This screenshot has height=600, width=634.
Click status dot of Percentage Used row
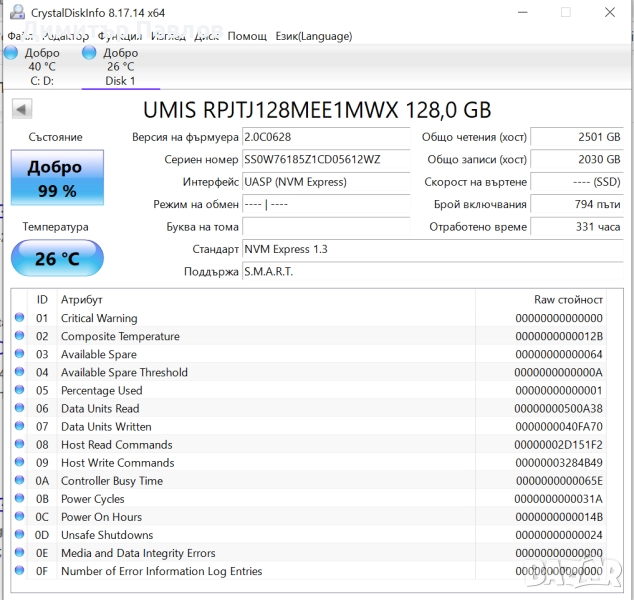pyautogui.click(x=19, y=390)
